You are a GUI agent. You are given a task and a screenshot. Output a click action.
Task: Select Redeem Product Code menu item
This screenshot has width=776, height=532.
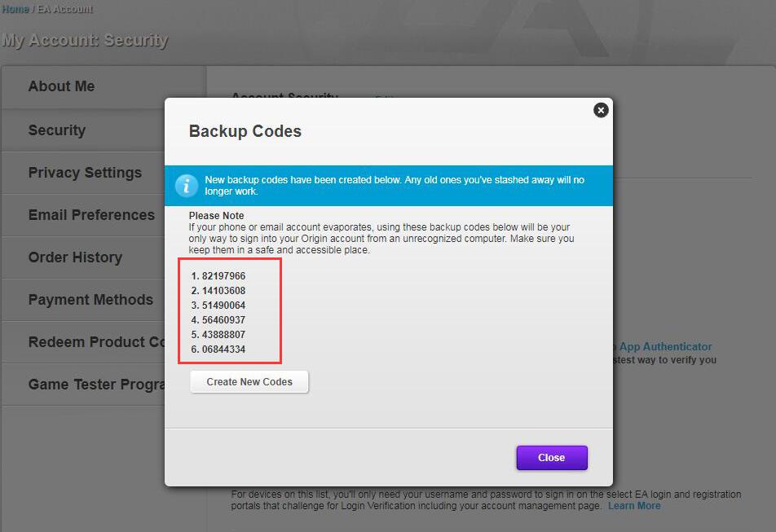(91, 342)
